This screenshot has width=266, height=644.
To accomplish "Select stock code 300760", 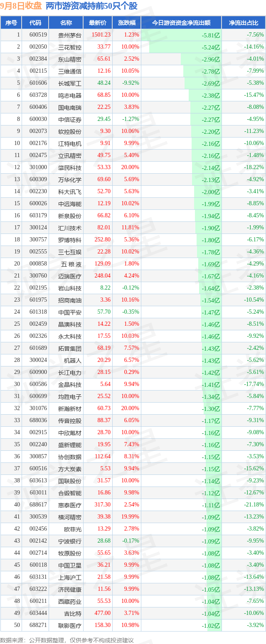I will coord(38,276).
